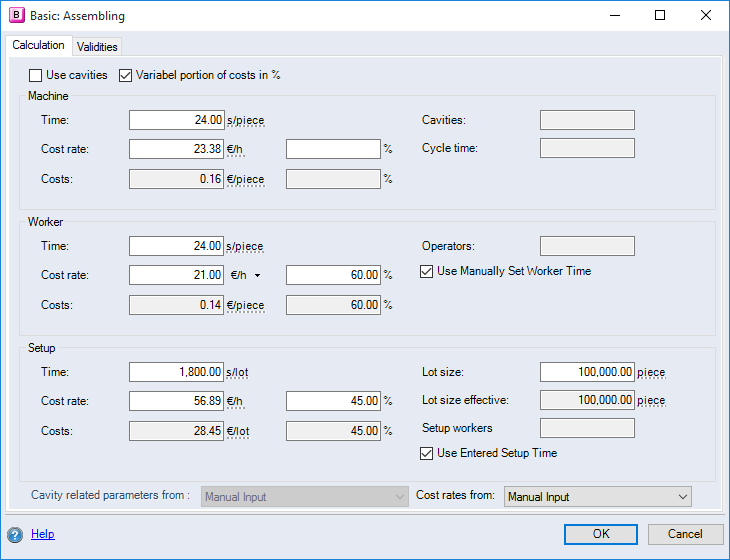Edit the Setup Cost rate percentage field
This screenshot has width=730, height=560.
(333, 401)
